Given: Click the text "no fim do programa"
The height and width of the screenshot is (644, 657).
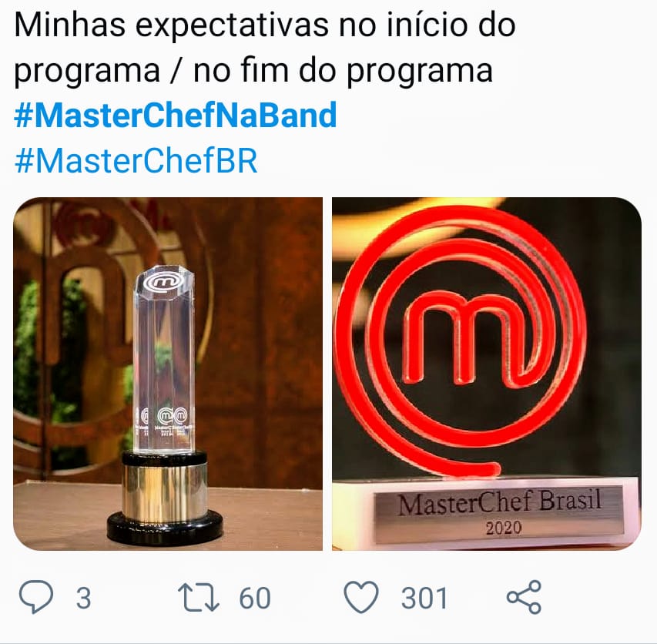Looking at the screenshot, I should (x=343, y=70).
